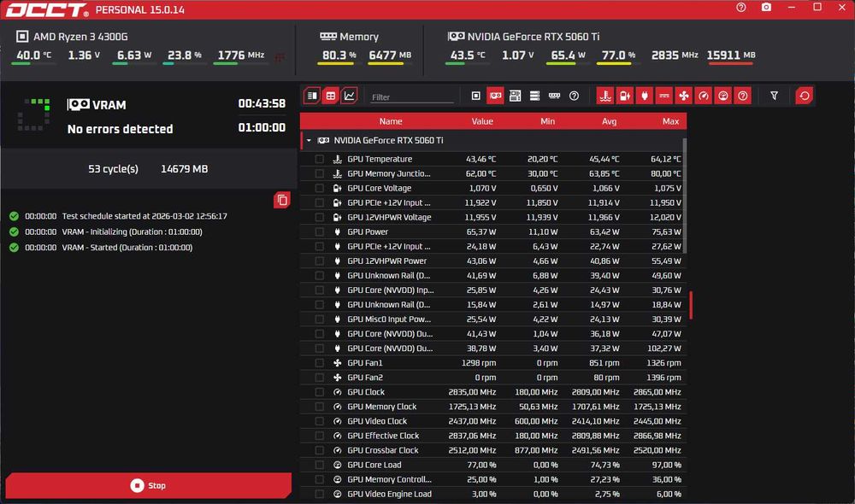Check the GPU Video Engine Load checkbox
Viewport: 855px width, 504px height.
320,495
